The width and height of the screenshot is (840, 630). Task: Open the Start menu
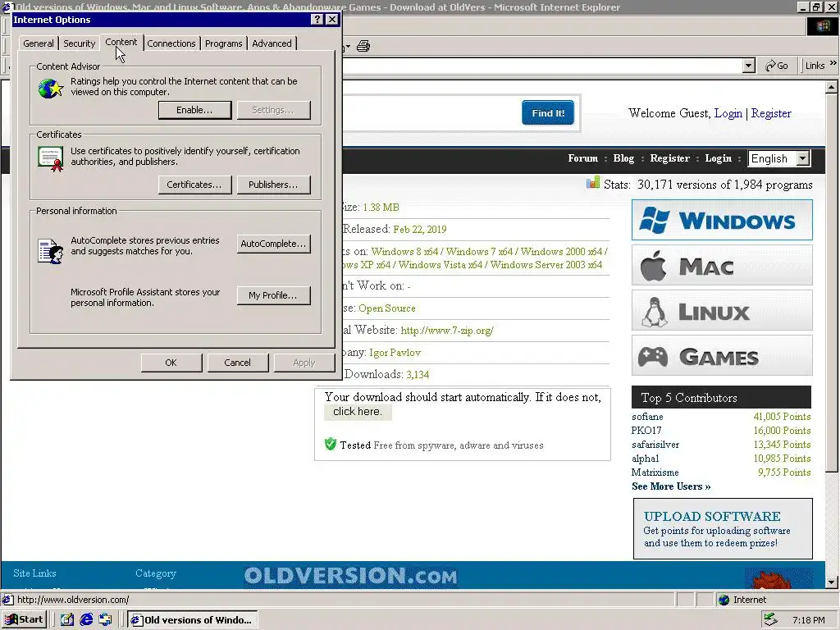(24, 619)
